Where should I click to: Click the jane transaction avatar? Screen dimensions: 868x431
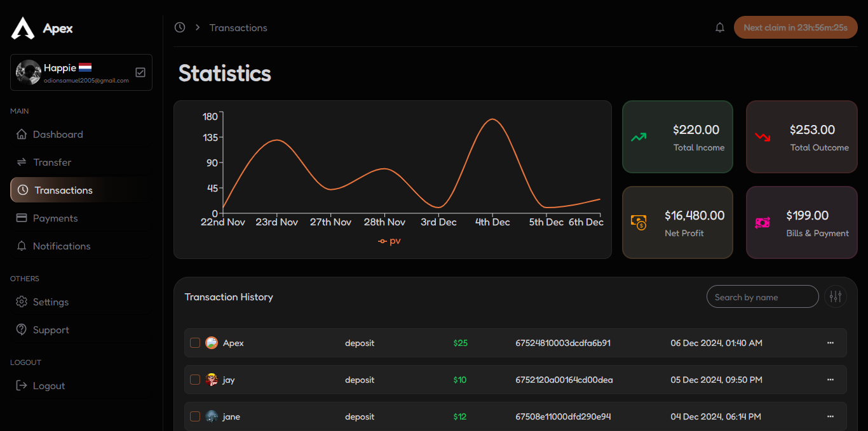coord(212,416)
